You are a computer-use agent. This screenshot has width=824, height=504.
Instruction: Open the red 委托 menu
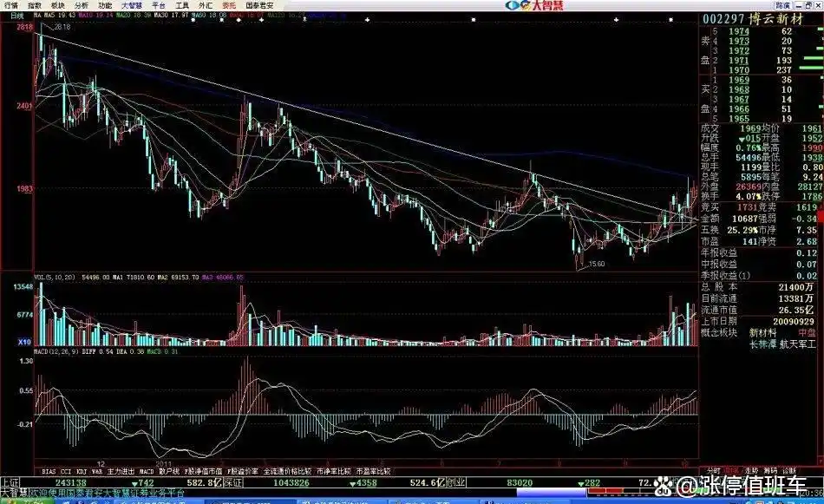pyautogui.click(x=229, y=5)
